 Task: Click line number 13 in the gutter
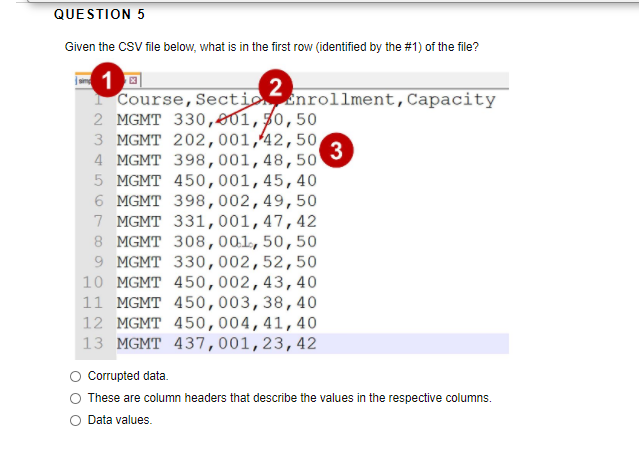pyautogui.click(x=93, y=343)
